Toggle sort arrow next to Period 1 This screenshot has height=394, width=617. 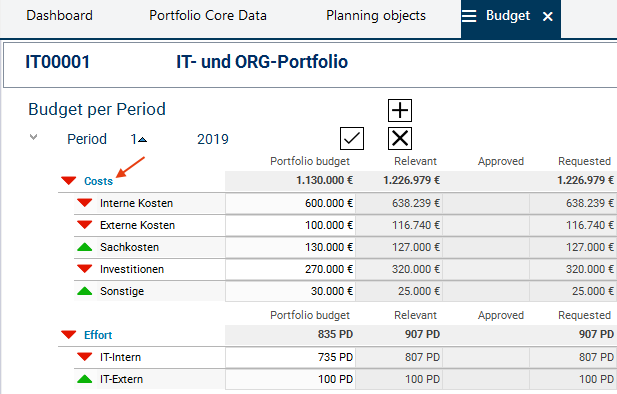142,140
